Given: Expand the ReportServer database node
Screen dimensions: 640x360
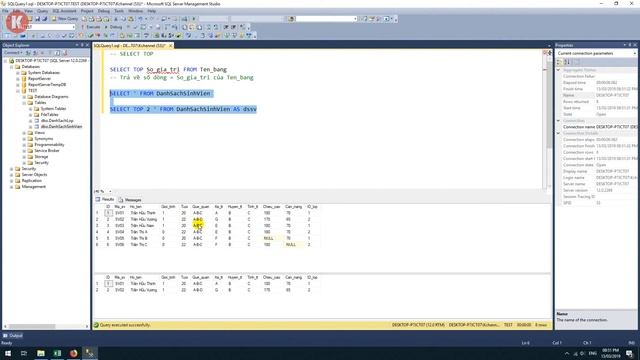Looking at the screenshot, I should point(18,79).
